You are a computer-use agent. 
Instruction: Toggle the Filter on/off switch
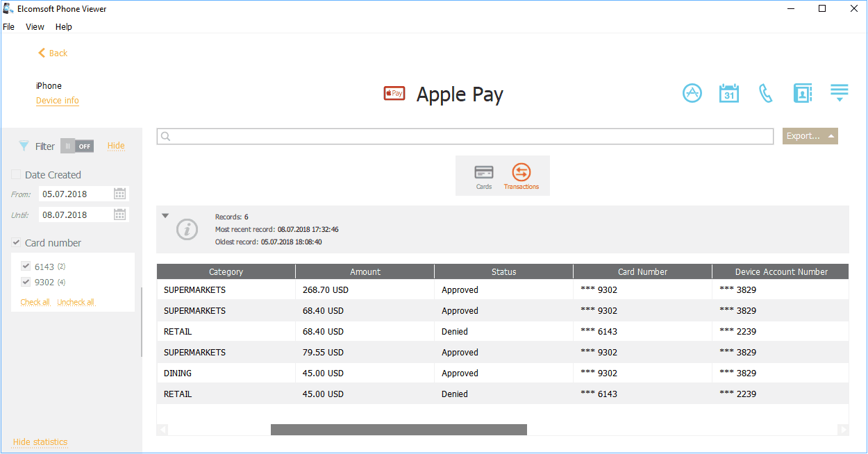[x=76, y=146]
